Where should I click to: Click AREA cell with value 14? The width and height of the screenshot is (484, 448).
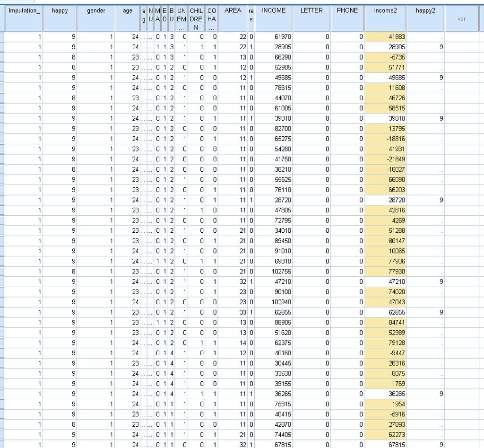[233, 343]
